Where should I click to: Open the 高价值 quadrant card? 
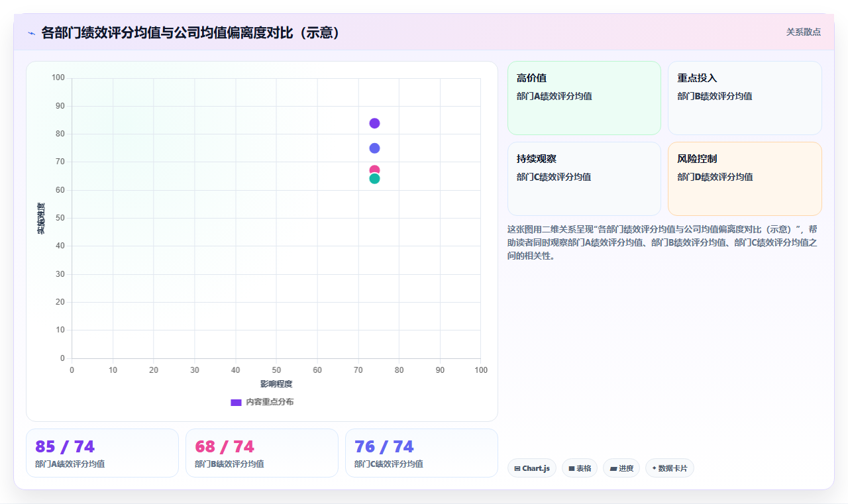584,98
